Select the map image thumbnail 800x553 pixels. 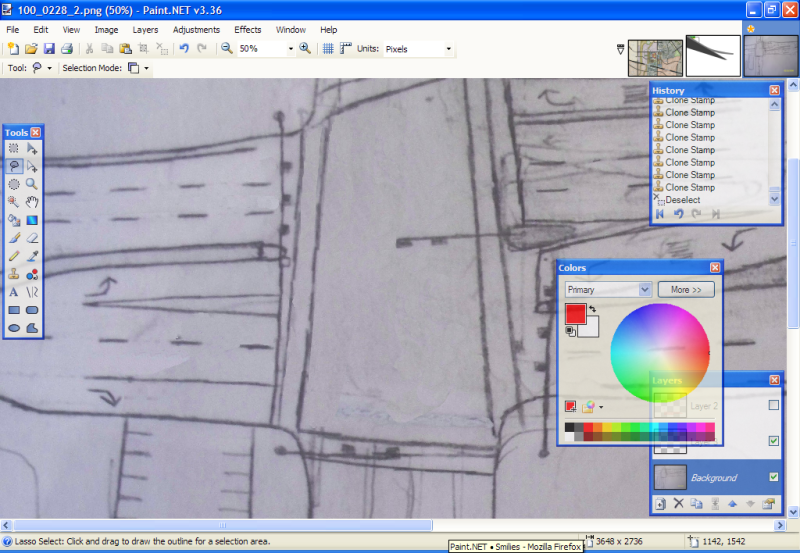click(x=655, y=58)
